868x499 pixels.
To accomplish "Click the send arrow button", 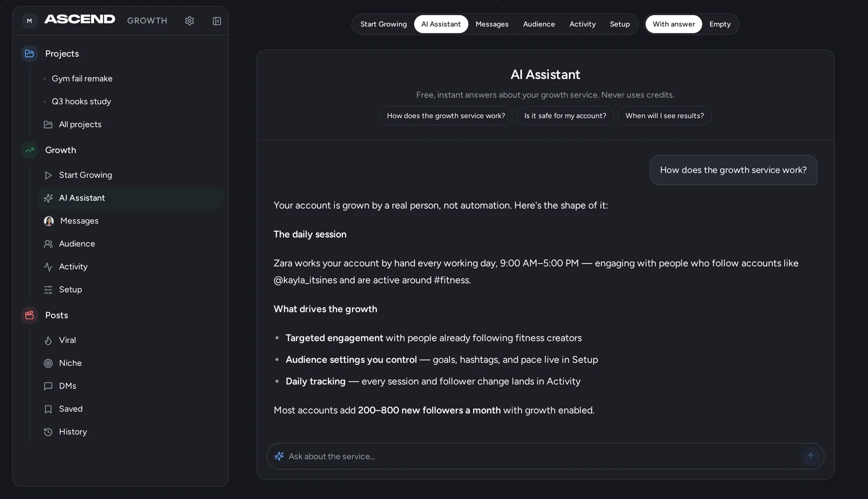I will click(x=811, y=456).
